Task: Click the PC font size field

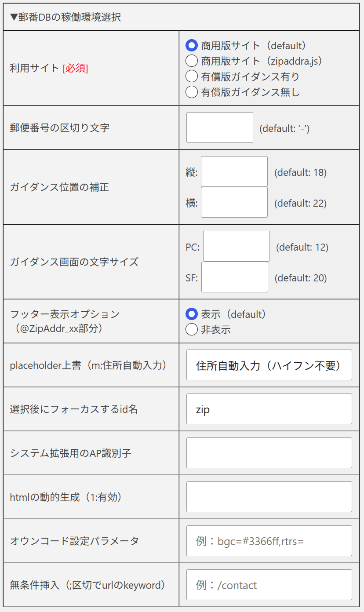Action: pos(237,246)
